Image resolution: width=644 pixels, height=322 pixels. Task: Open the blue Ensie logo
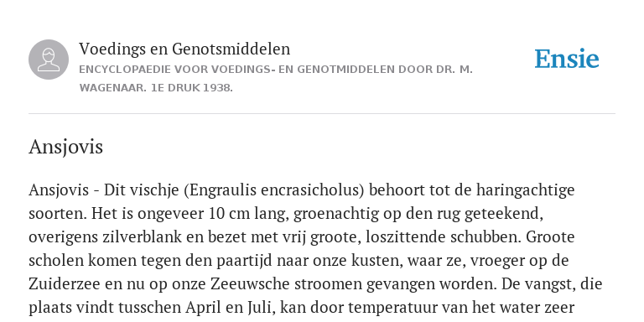click(567, 59)
